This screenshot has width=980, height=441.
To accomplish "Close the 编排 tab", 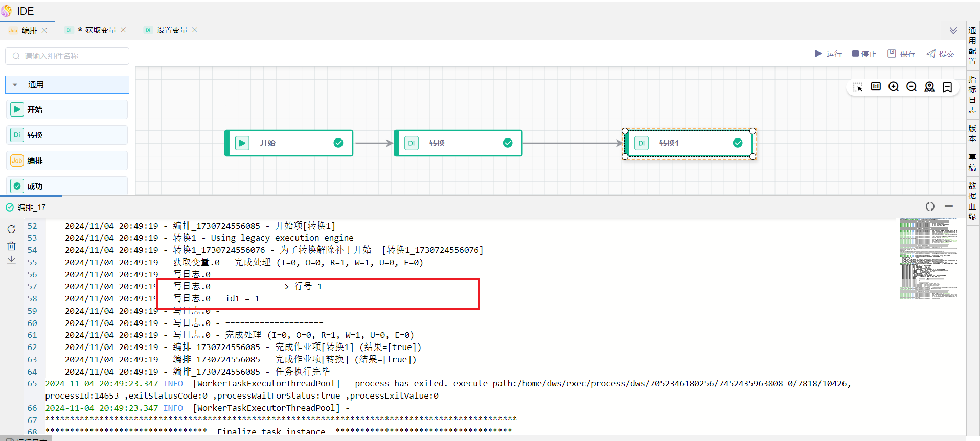I will (44, 30).
